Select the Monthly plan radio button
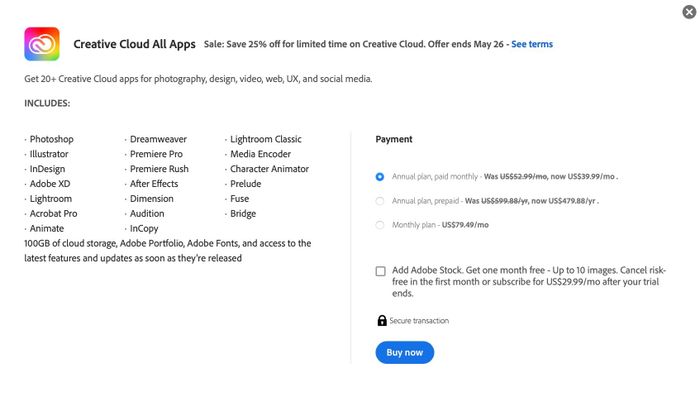Viewport: 700px width, 393px height. 379,225
